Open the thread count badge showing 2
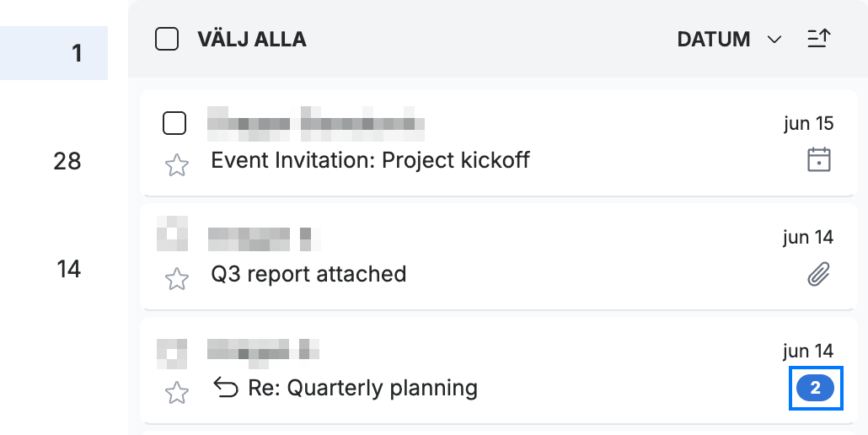 point(816,388)
